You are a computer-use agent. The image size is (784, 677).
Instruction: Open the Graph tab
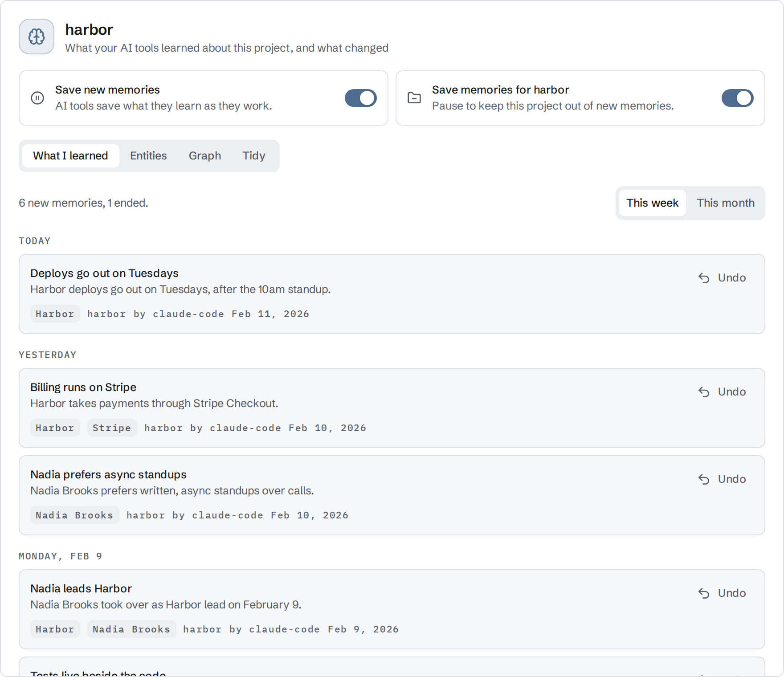205,156
